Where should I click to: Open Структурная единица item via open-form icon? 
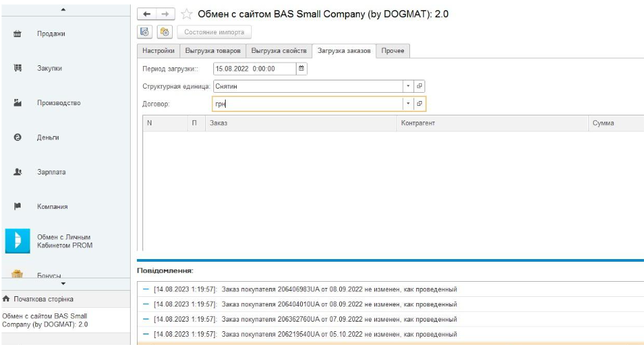coord(420,87)
